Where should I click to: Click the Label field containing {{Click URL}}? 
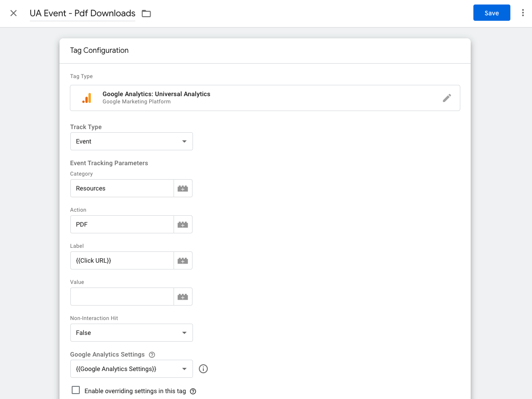tap(122, 260)
